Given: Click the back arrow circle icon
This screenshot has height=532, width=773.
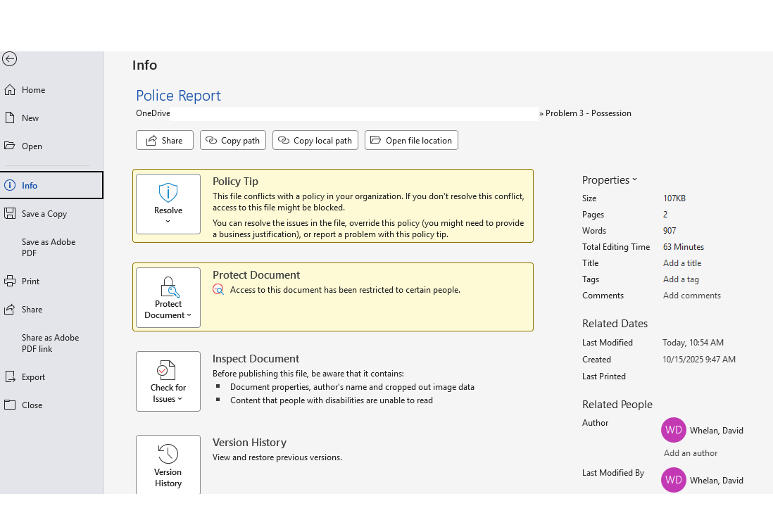Looking at the screenshot, I should (x=9, y=59).
